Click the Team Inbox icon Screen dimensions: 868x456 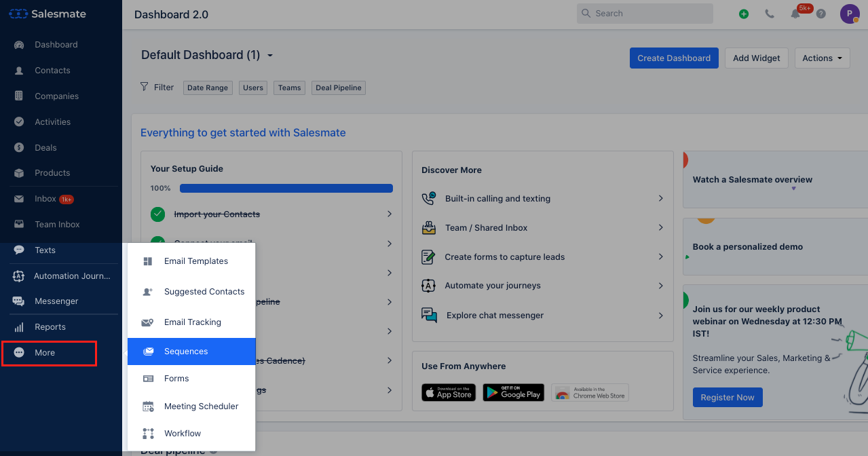tap(19, 225)
